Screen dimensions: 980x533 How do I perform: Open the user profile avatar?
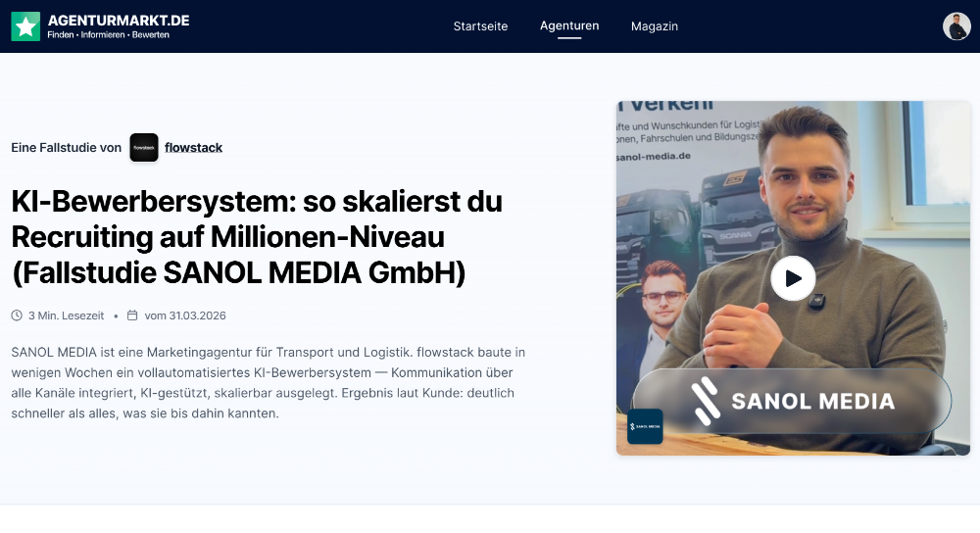pyautogui.click(x=956, y=26)
